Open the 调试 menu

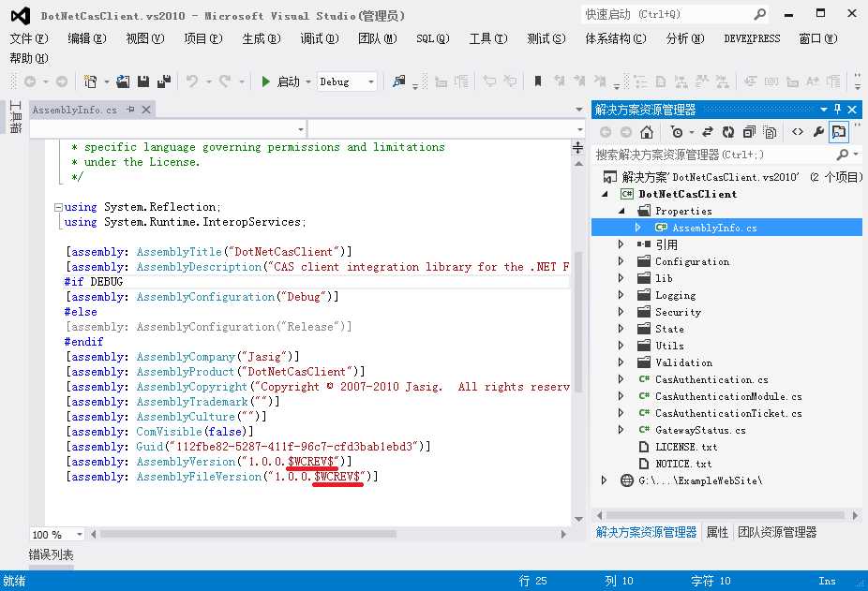coord(320,38)
